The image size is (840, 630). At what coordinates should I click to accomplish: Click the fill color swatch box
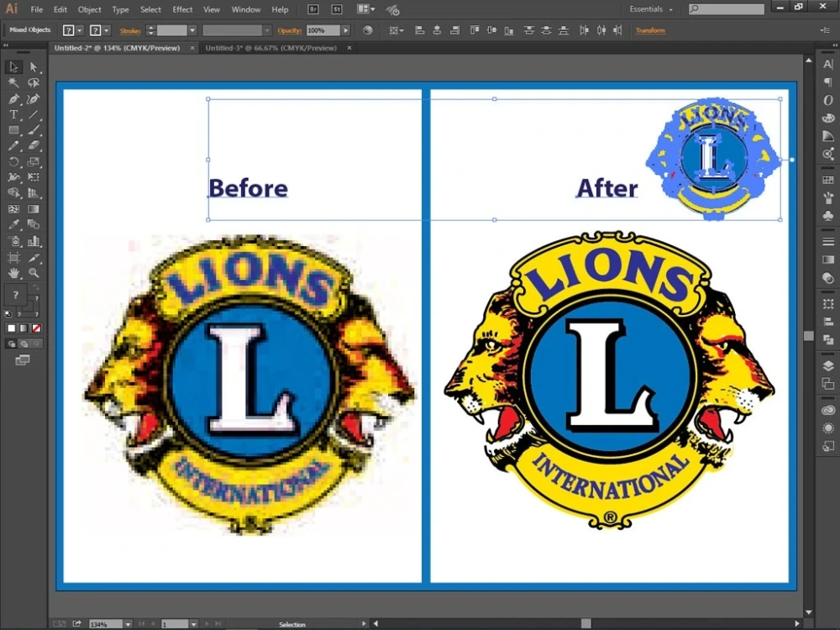[x=69, y=30]
